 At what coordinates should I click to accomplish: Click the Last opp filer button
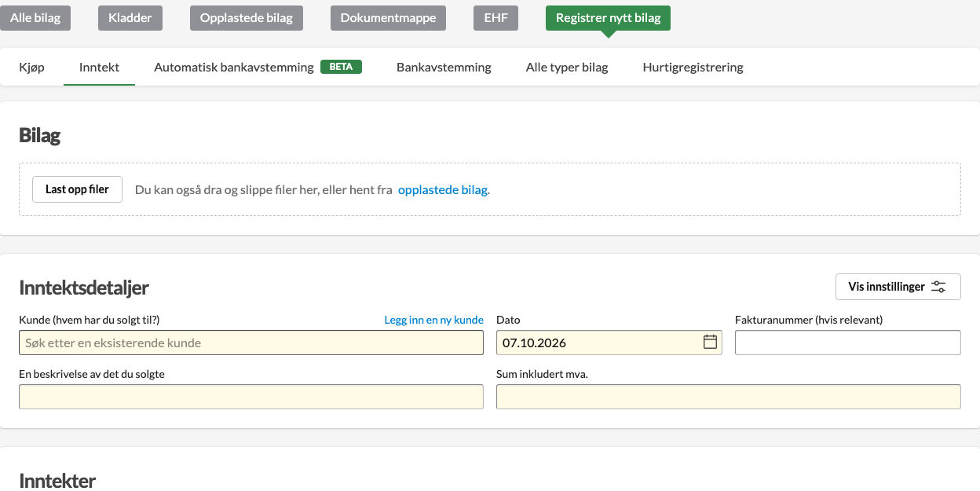[77, 189]
